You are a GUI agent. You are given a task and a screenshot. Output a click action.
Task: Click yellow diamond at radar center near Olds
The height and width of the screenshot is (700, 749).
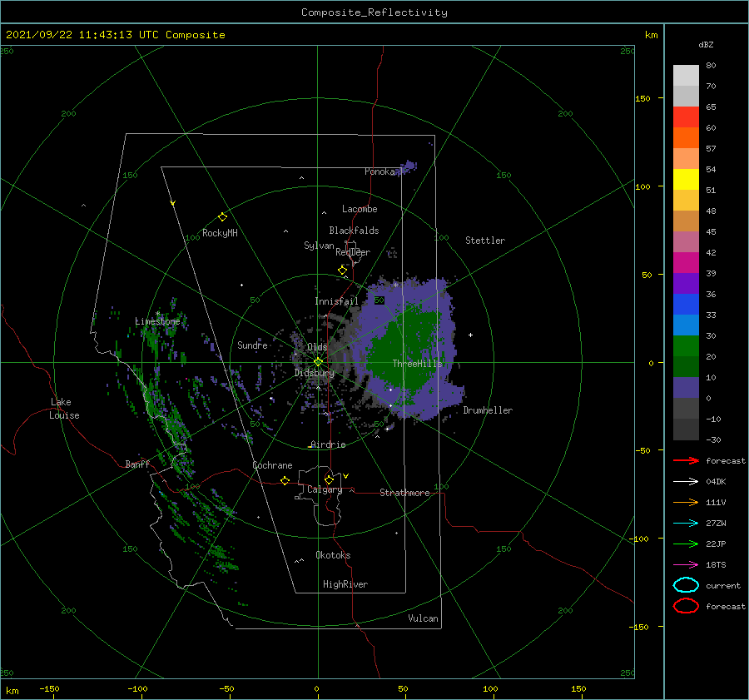(318, 362)
